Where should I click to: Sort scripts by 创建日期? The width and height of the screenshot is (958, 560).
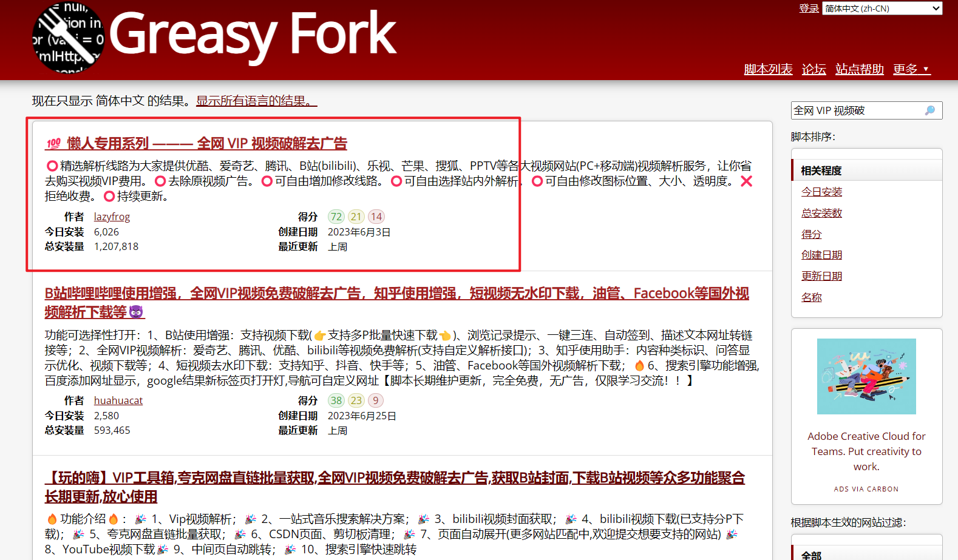click(821, 255)
